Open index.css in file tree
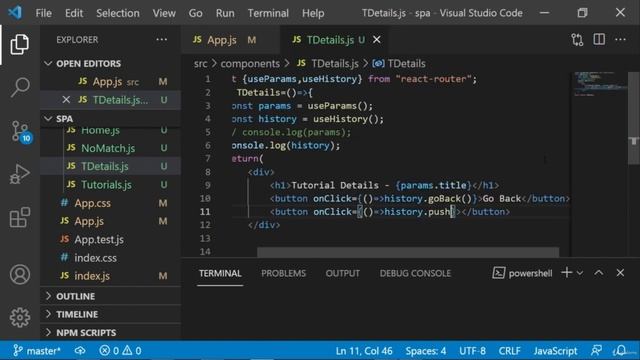 click(x=110, y=258)
